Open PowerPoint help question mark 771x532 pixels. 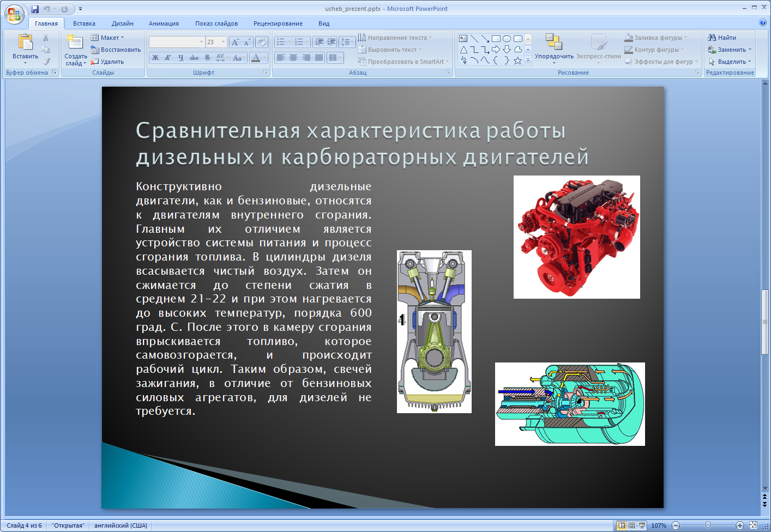[763, 23]
